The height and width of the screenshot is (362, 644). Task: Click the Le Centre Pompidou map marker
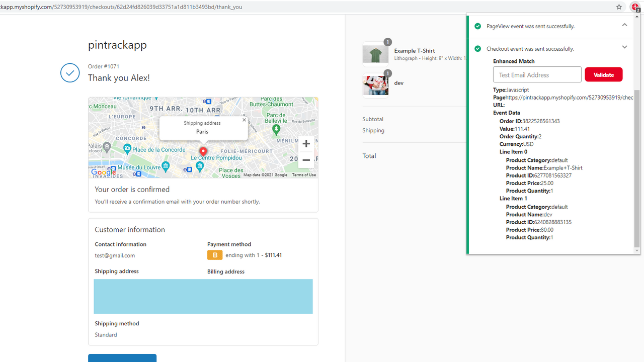[x=200, y=167]
